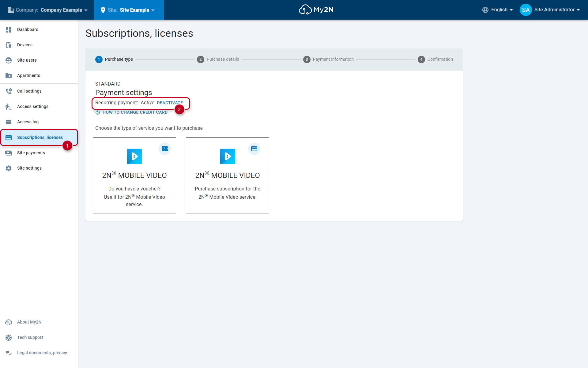Click the voucher ticket icon badge
The height and width of the screenshot is (368, 588).
point(165,149)
